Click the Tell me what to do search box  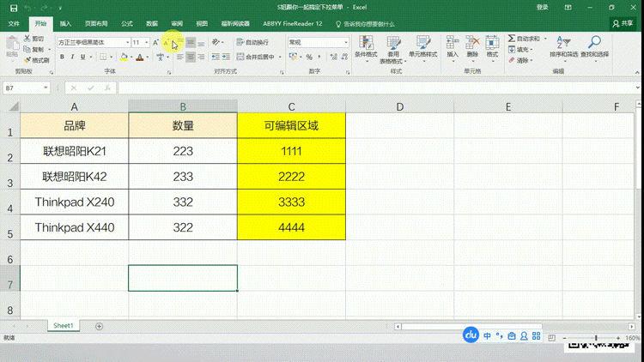(365, 24)
